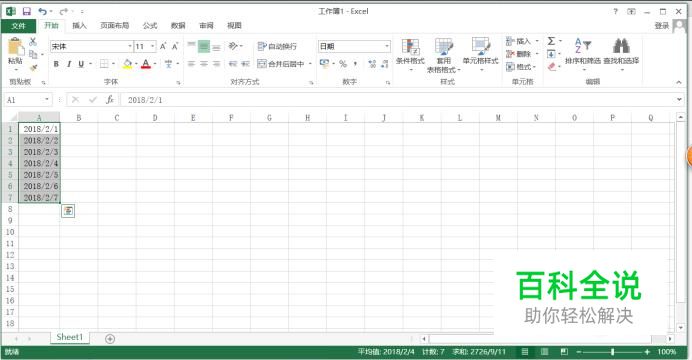Click the increase decimal icon
692x360 pixels.
(372, 64)
